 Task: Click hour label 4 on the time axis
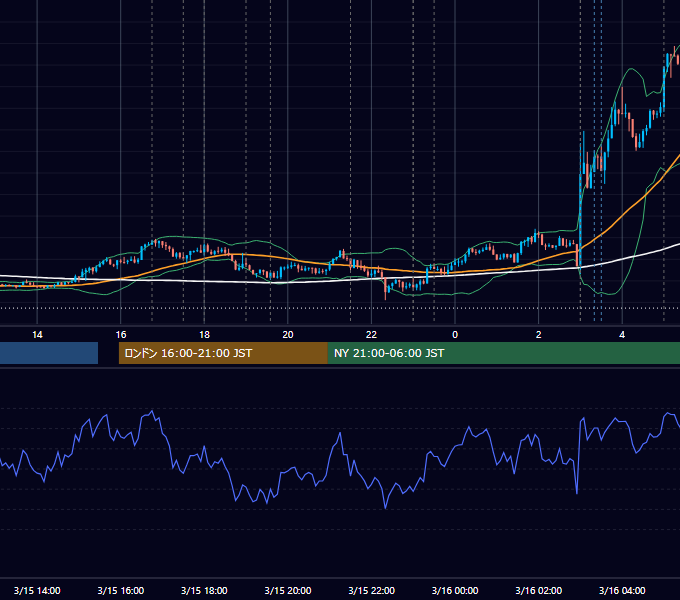(622, 335)
